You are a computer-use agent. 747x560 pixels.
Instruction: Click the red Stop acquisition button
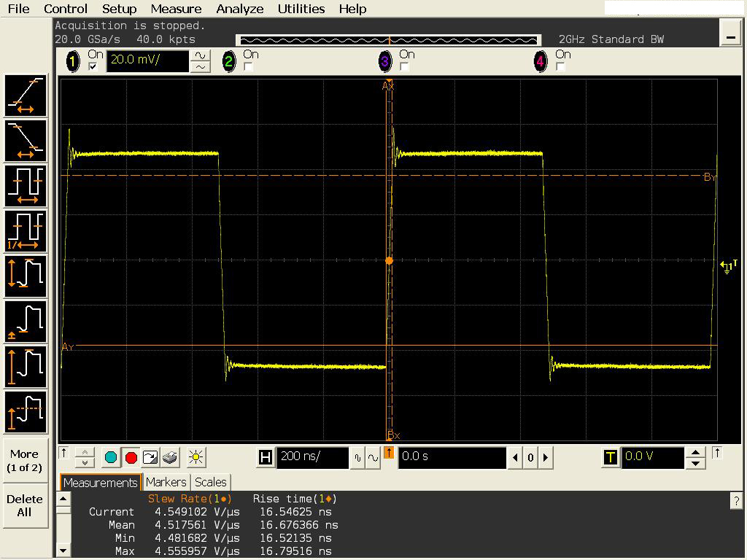pos(131,458)
